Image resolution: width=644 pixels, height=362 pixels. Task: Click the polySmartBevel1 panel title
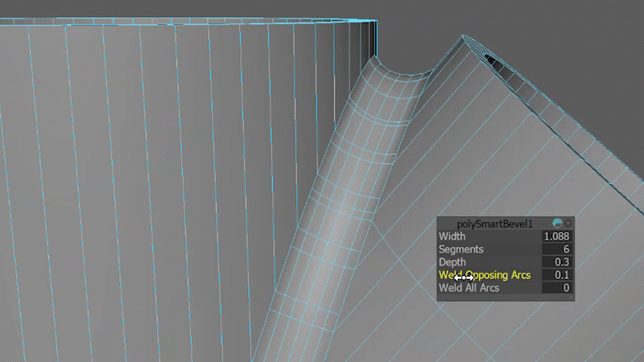tap(494, 224)
